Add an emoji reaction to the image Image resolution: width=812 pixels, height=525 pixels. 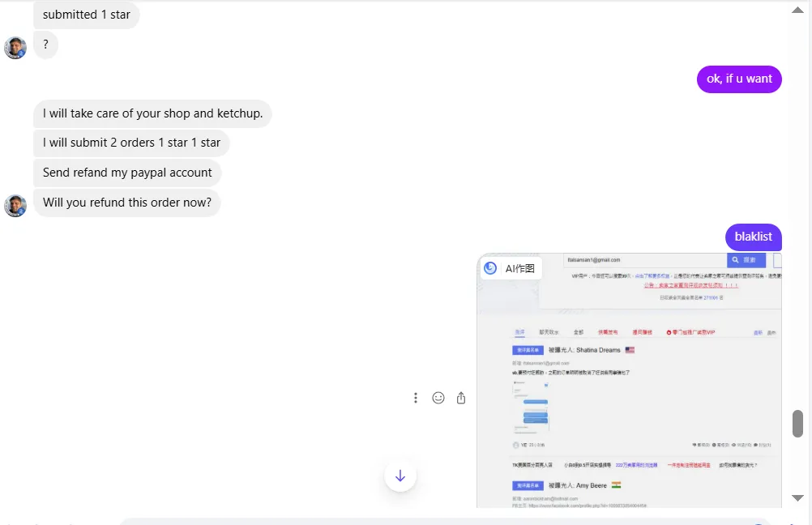pyautogui.click(x=438, y=398)
